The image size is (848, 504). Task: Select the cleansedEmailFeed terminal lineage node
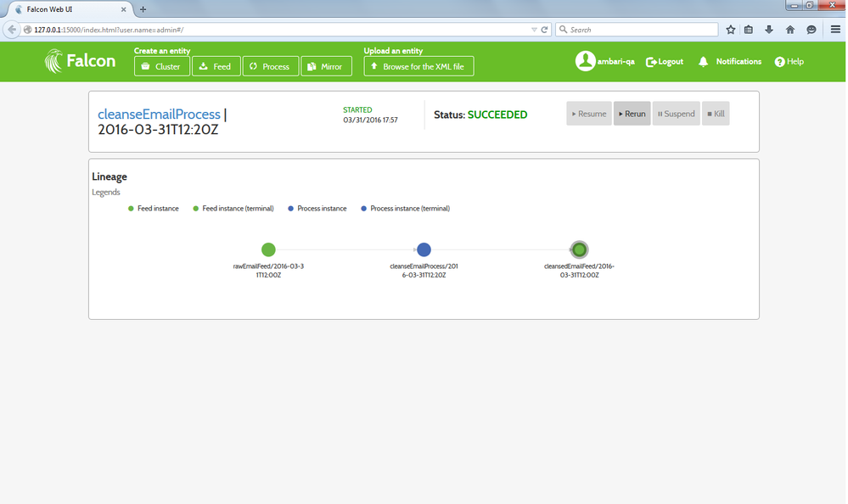579,249
